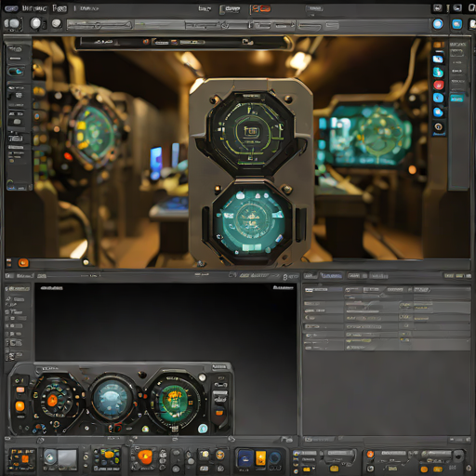Open the second word in the top-left menu bar
476x476 pixels.
coord(59,8)
